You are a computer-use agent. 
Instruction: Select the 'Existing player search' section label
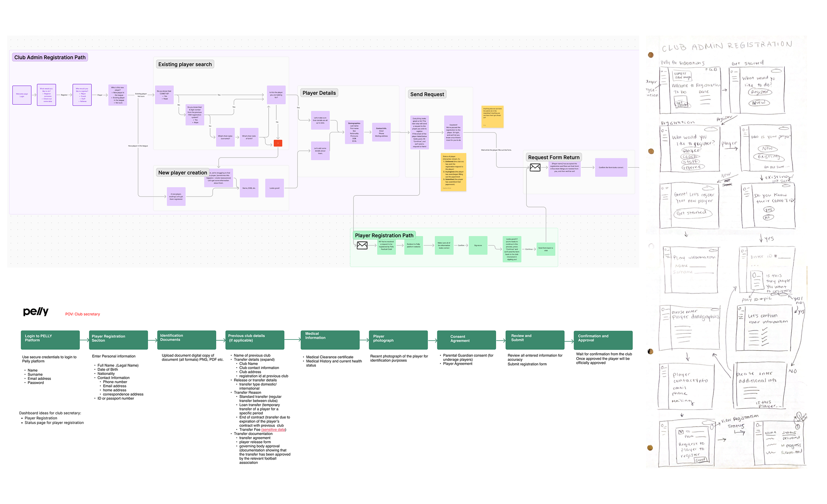coord(185,64)
